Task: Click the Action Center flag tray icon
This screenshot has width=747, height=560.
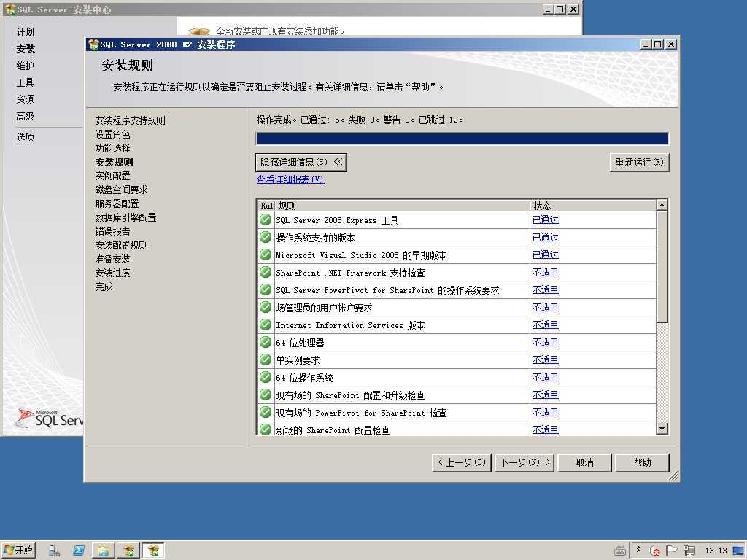Action: click(x=671, y=551)
